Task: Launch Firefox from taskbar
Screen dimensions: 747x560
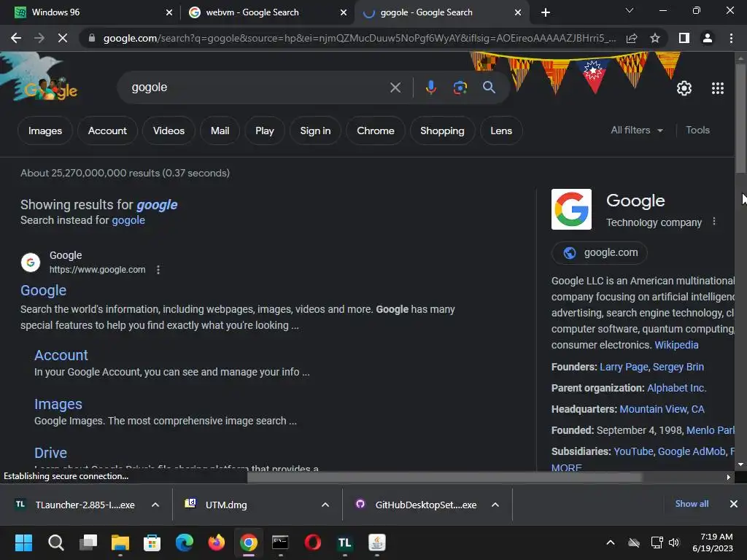Action: tap(216, 542)
